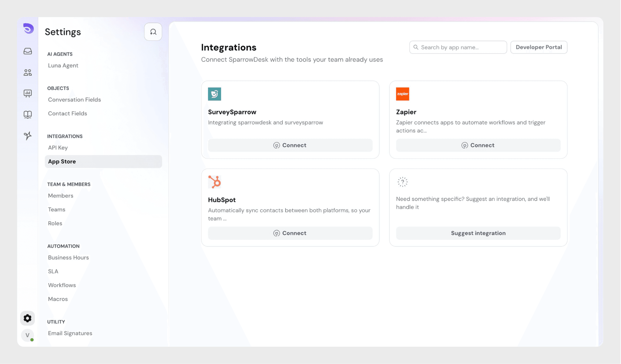Click the headset support icon button
Viewport: 621px width, 364px height.
click(x=153, y=32)
